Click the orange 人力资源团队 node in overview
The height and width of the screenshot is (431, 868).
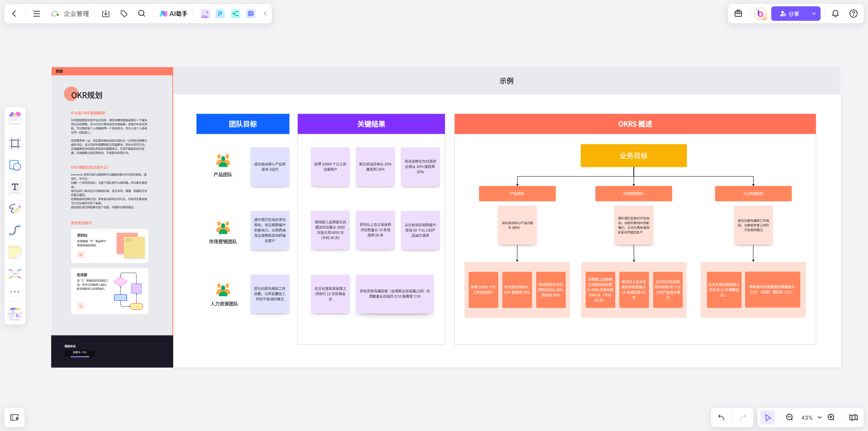(x=753, y=194)
